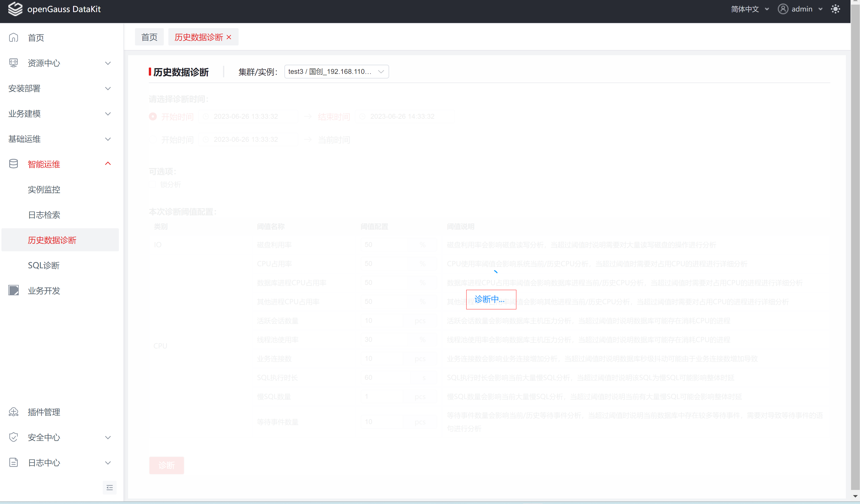Click the 业务开发 icon in sidebar
This screenshot has width=860, height=504.
coord(14,291)
